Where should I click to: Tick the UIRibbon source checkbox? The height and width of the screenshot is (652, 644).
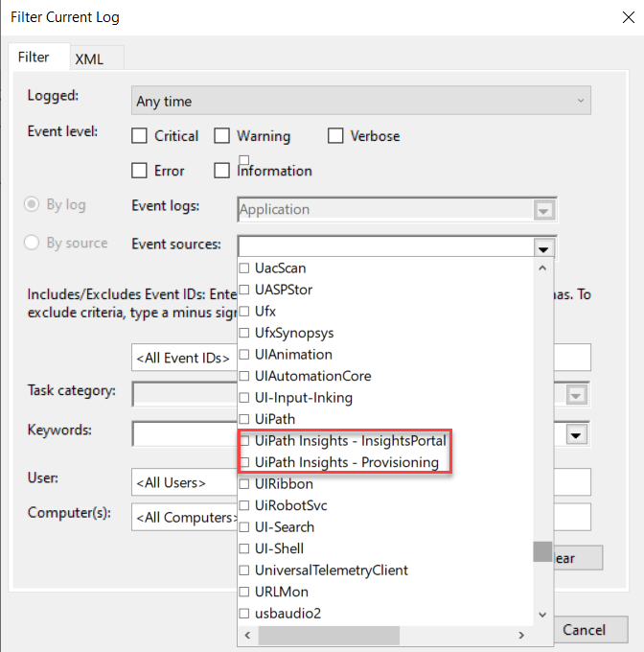click(x=244, y=484)
